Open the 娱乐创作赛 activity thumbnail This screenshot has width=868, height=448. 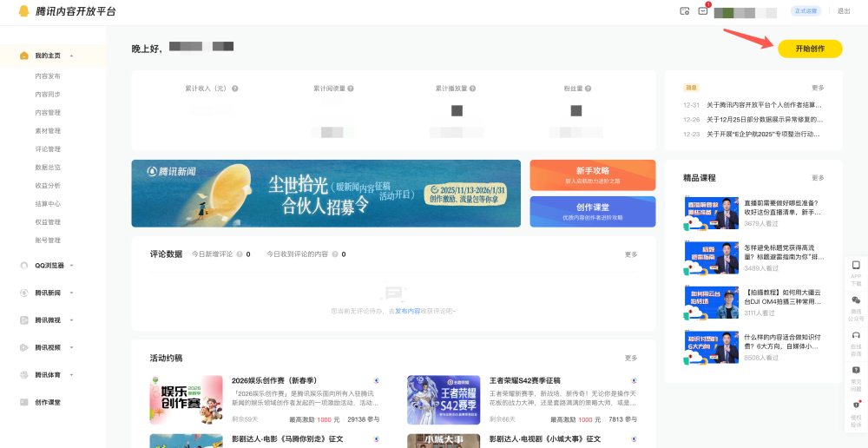pos(187,400)
